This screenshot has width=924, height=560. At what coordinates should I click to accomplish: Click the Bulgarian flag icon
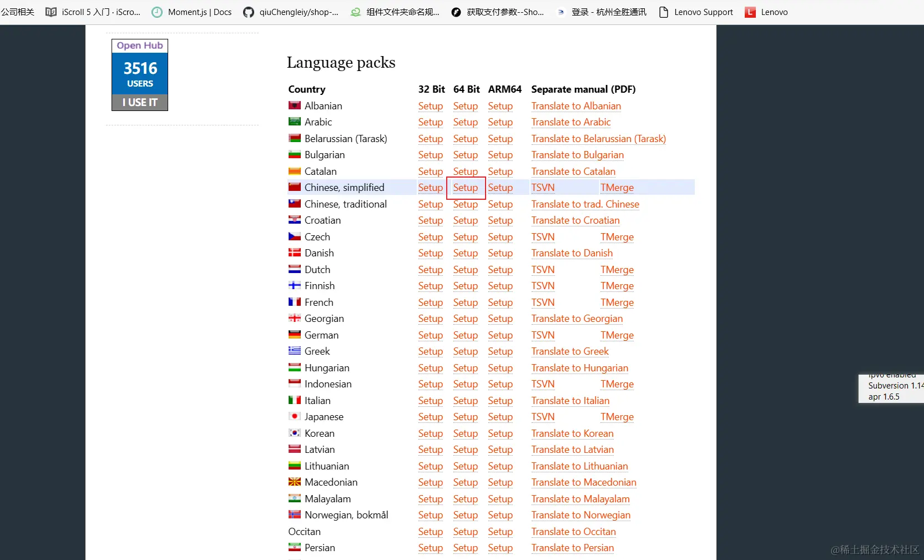[x=295, y=154]
